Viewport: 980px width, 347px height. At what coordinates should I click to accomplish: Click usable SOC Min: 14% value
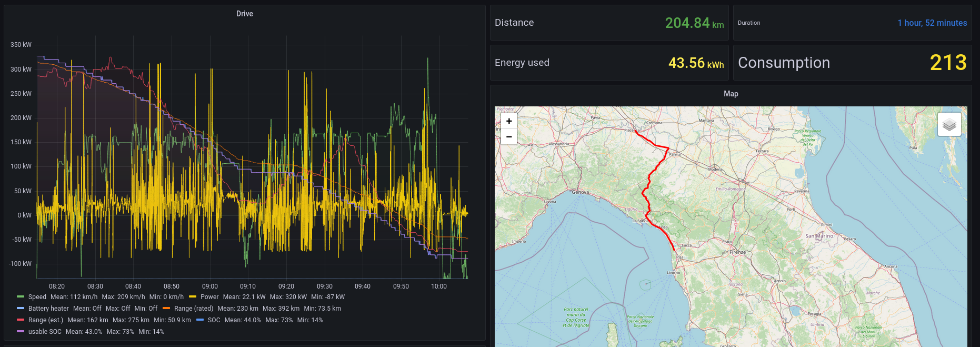152,332
